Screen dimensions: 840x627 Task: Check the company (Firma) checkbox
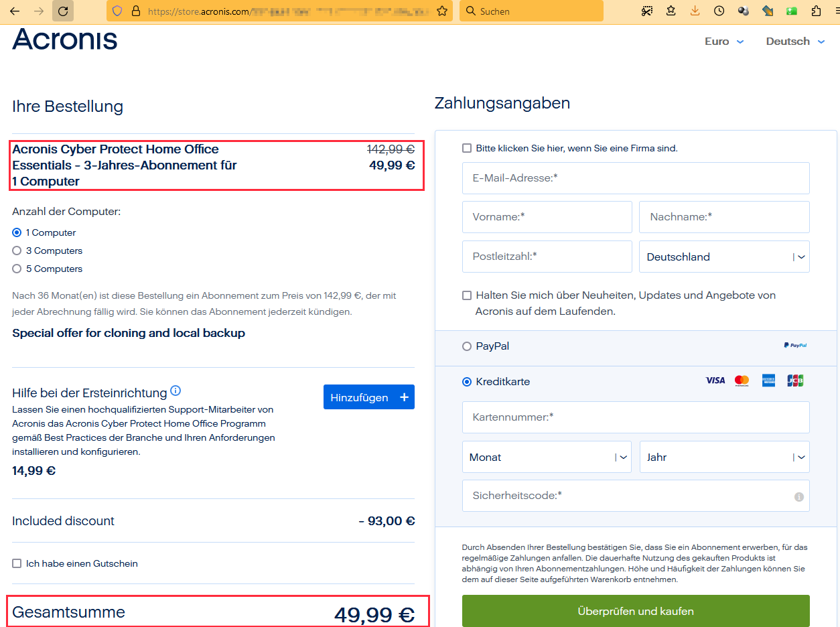pos(467,148)
